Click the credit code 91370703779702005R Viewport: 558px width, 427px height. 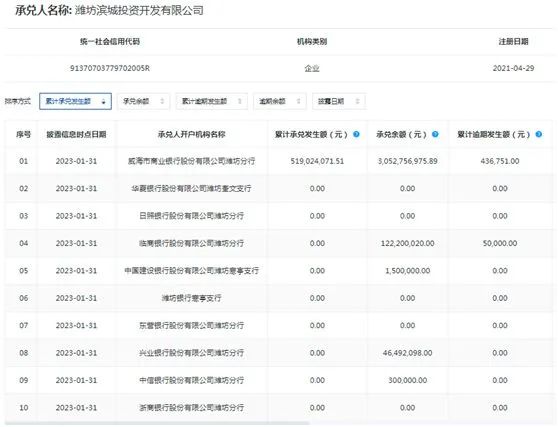[x=110, y=68]
